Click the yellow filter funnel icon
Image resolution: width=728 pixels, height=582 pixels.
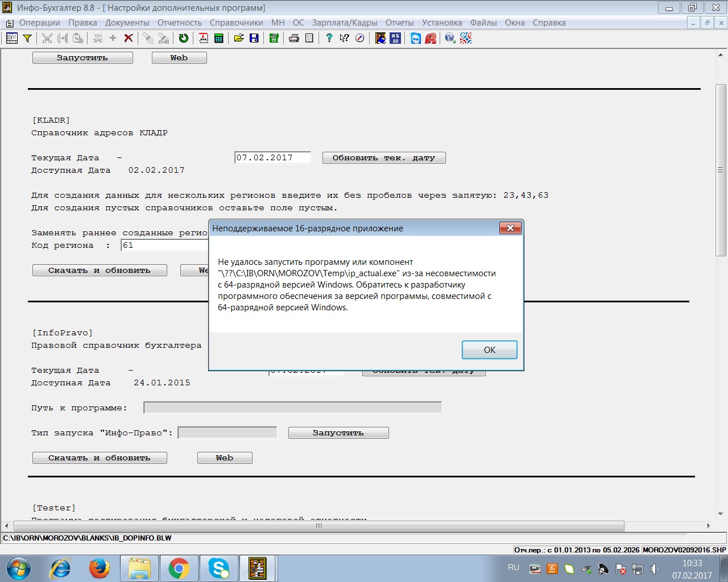[x=27, y=38]
